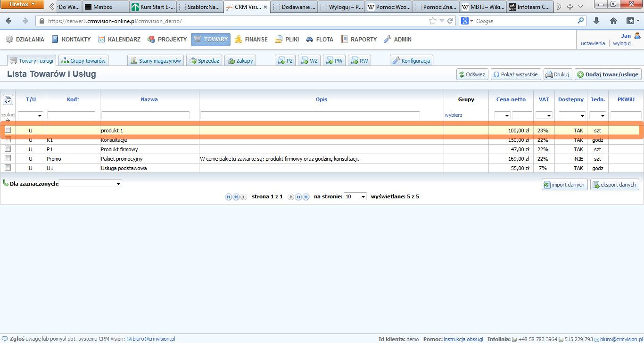Screen dimensions: 644x343
Task: Bookmark this page with the star icon
Action: click(x=432, y=21)
